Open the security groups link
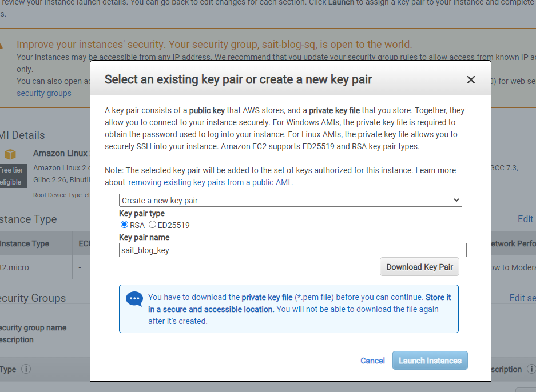Viewport: 536px width, 392px height. point(44,93)
